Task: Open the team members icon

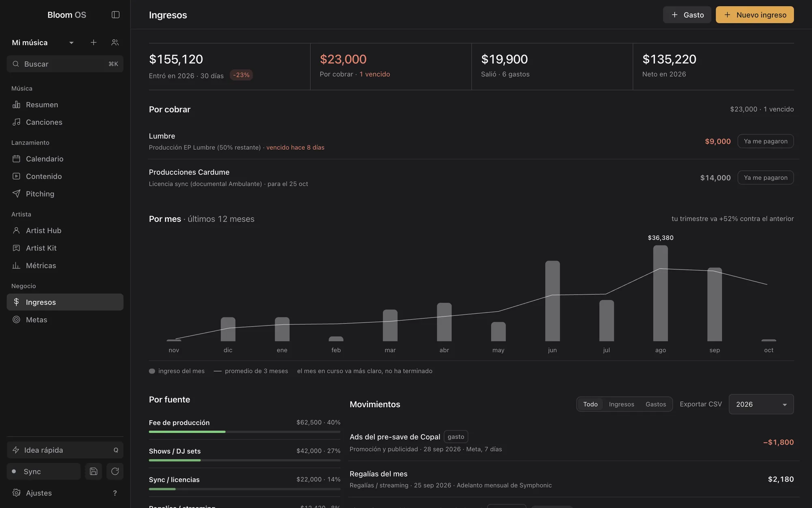Action: click(x=115, y=42)
